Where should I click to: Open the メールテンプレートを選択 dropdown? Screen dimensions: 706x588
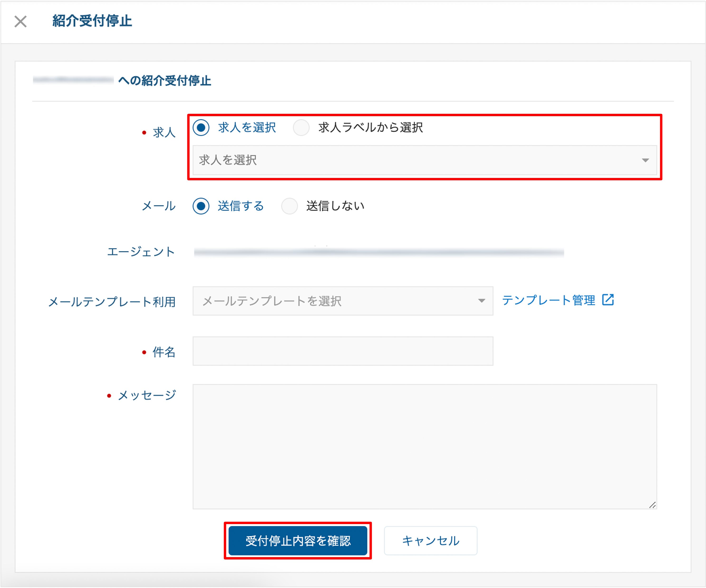[343, 301]
